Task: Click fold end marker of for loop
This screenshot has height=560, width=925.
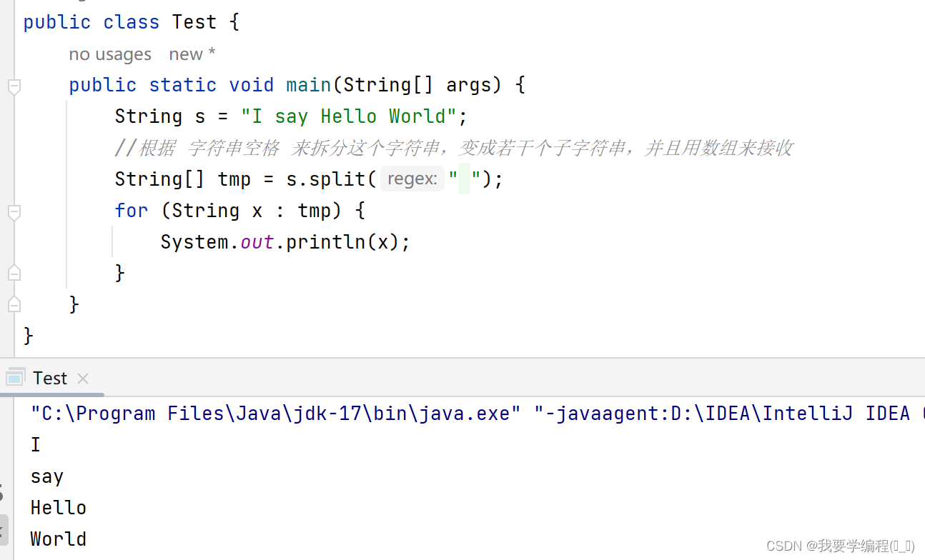Action: tap(14, 273)
